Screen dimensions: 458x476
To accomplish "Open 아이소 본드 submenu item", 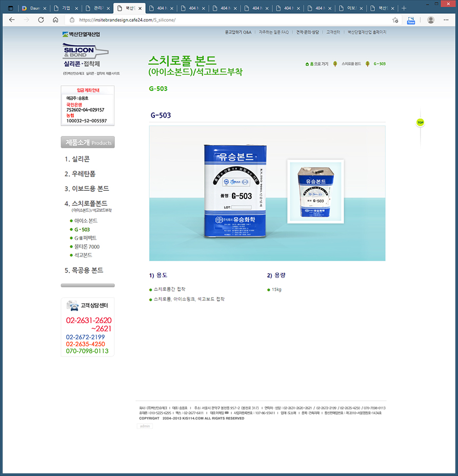I will pos(86,221).
